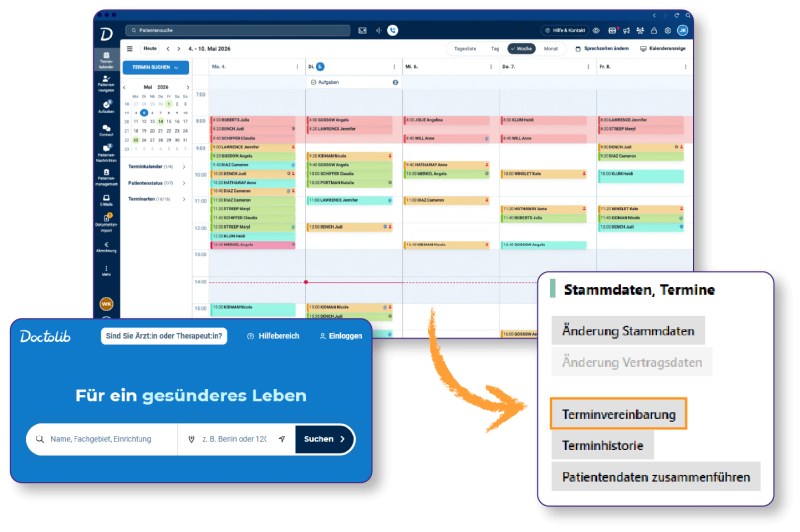Open options menu for Mi. 6. column
This screenshot has width=800, height=532.
coord(491,67)
